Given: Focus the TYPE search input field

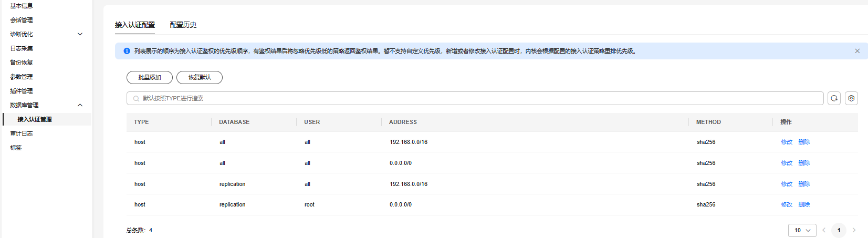Looking at the screenshot, I should coord(473,98).
